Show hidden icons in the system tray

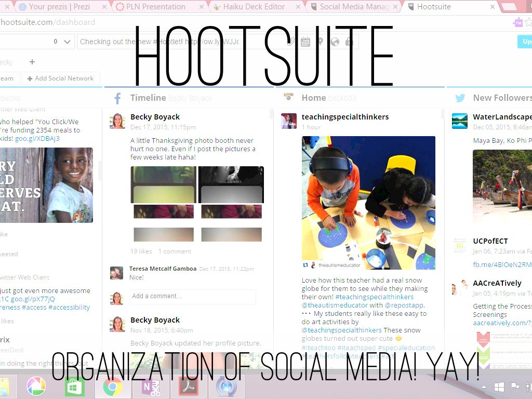click(x=484, y=387)
